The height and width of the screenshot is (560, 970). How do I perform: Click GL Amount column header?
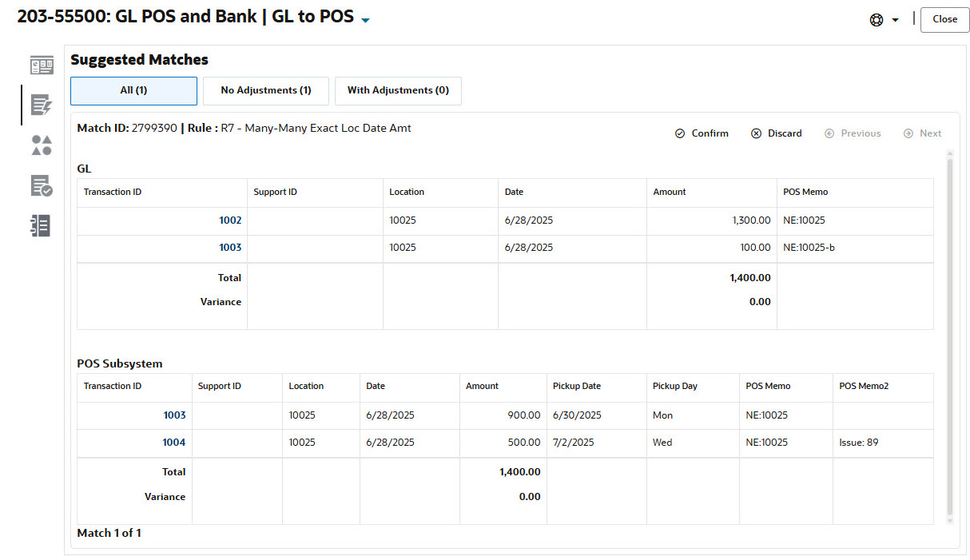(712, 193)
